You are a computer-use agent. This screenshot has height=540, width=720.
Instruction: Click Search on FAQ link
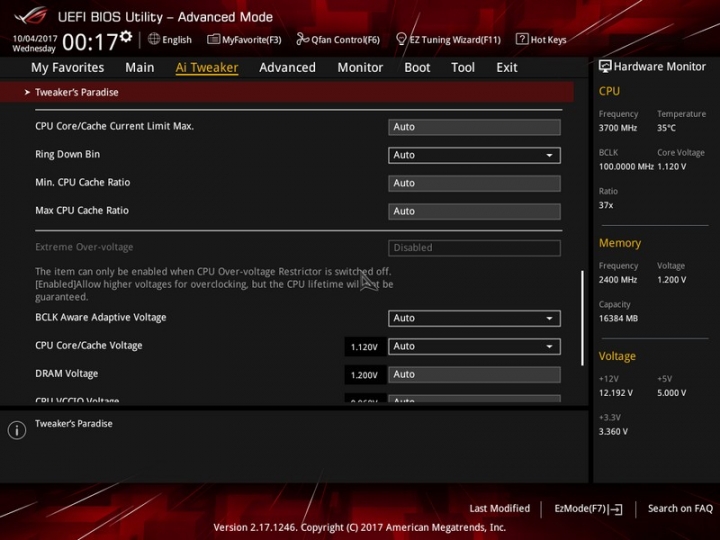680,508
